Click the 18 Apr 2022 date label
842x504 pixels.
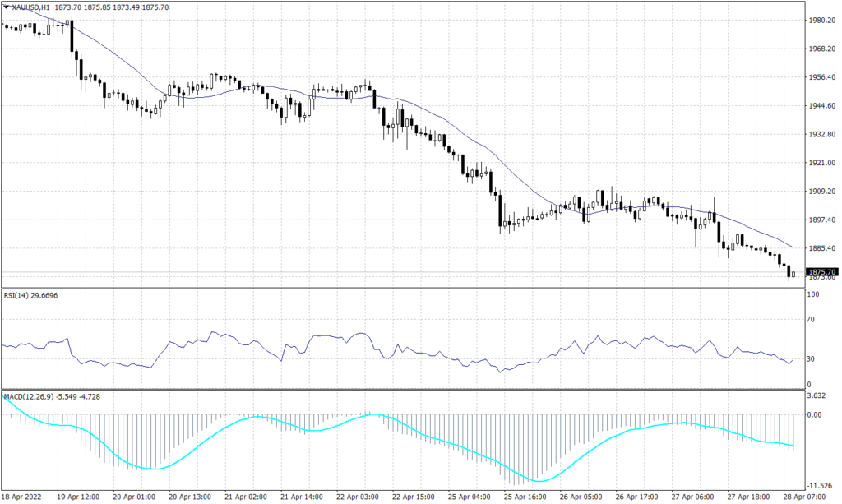tap(21, 497)
